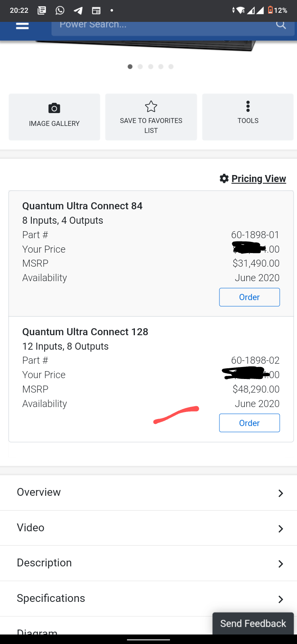Tap the search magnifier icon

(x=281, y=25)
